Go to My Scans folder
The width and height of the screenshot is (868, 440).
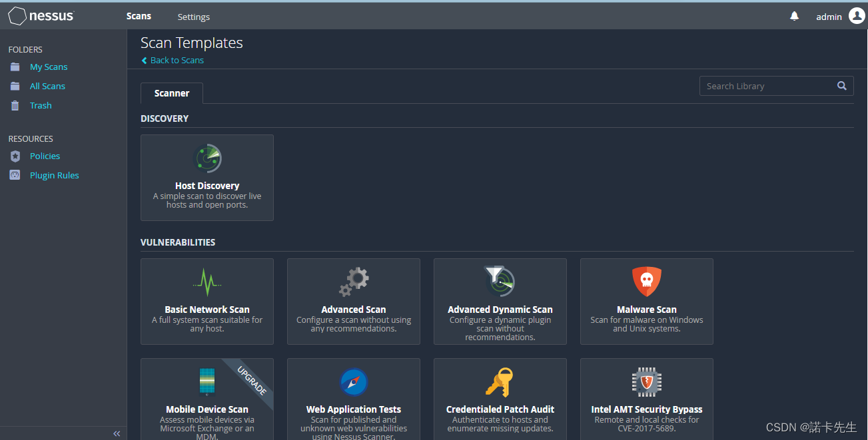49,67
